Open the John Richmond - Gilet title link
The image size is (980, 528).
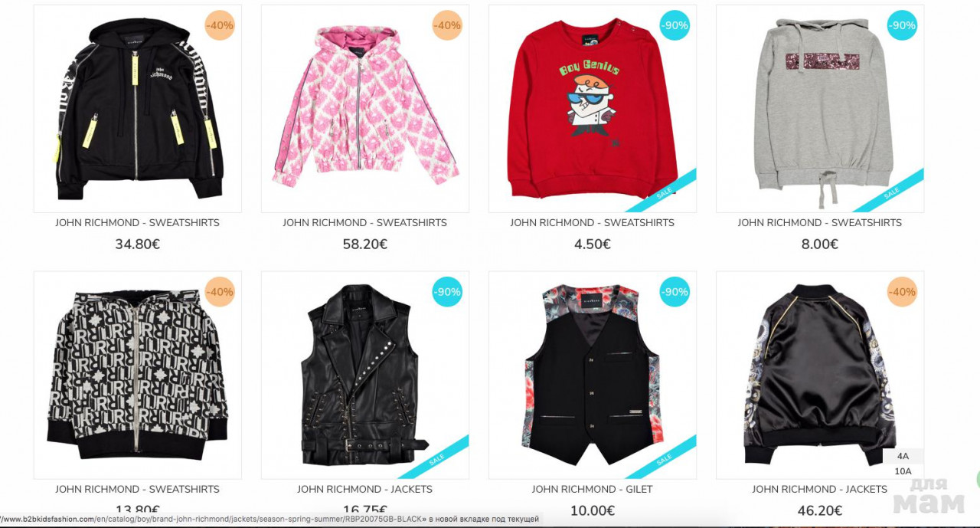click(x=593, y=489)
